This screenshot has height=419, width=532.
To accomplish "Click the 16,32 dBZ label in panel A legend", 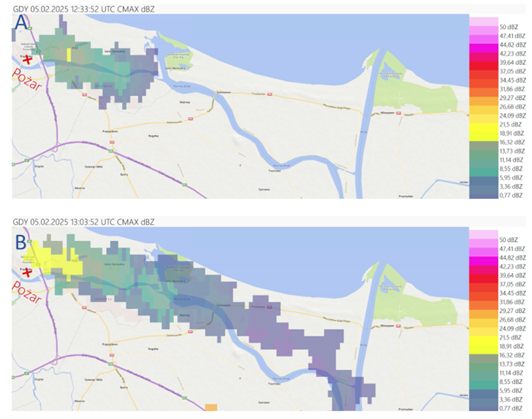I will coord(512,142).
